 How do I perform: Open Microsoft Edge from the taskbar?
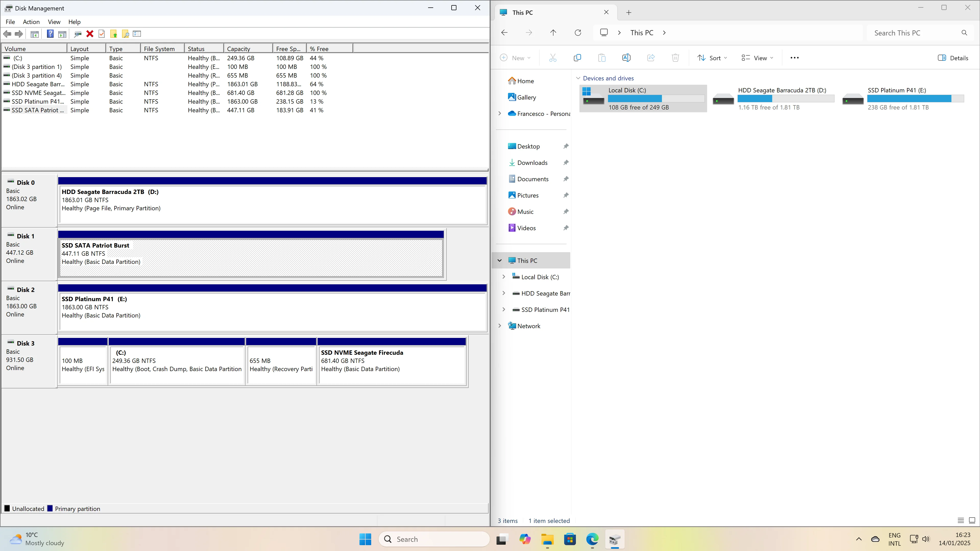coord(592,539)
